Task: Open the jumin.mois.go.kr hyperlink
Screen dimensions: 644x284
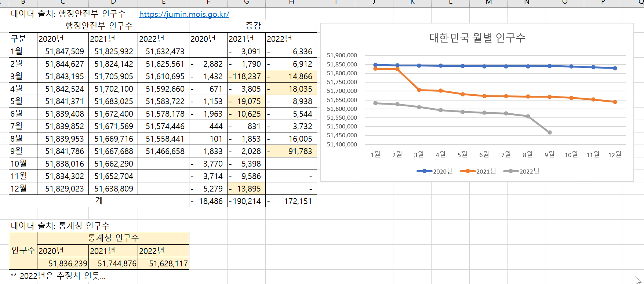Action: tap(184, 14)
